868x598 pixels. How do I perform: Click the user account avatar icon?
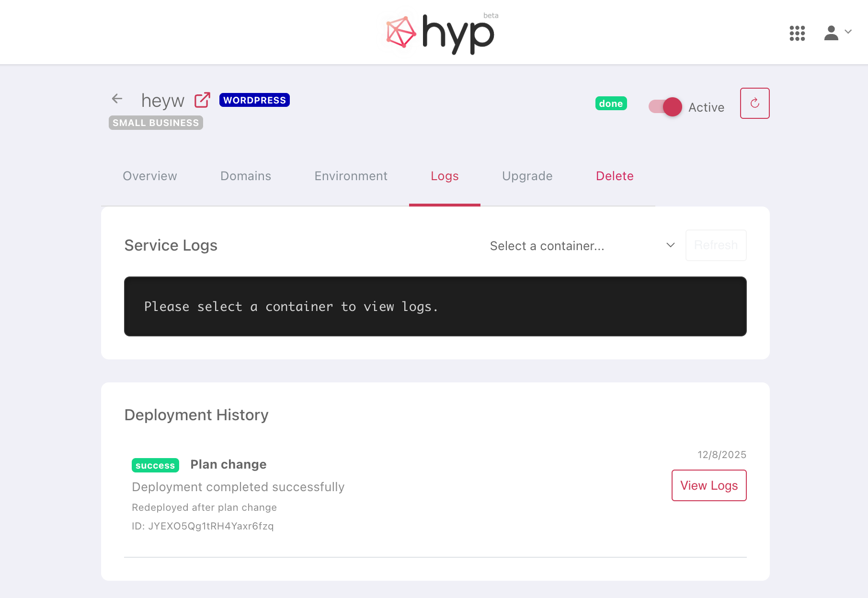(x=831, y=33)
